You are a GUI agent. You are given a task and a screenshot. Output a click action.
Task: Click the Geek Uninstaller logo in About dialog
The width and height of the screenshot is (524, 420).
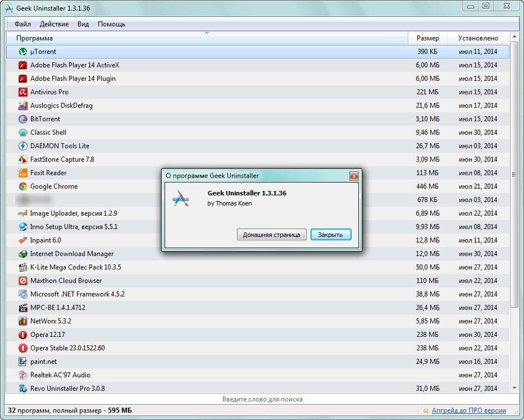181,198
